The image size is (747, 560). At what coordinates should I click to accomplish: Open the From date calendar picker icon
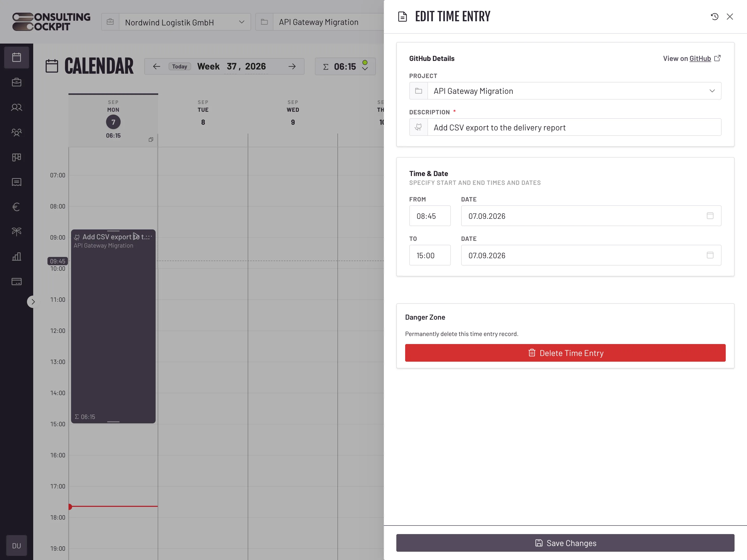click(x=710, y=216)
